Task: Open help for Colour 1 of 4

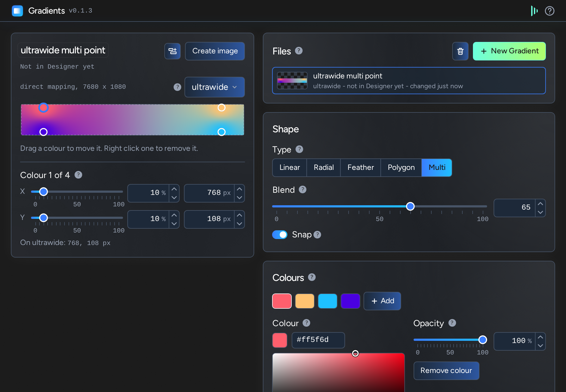Action: point(78,175)
